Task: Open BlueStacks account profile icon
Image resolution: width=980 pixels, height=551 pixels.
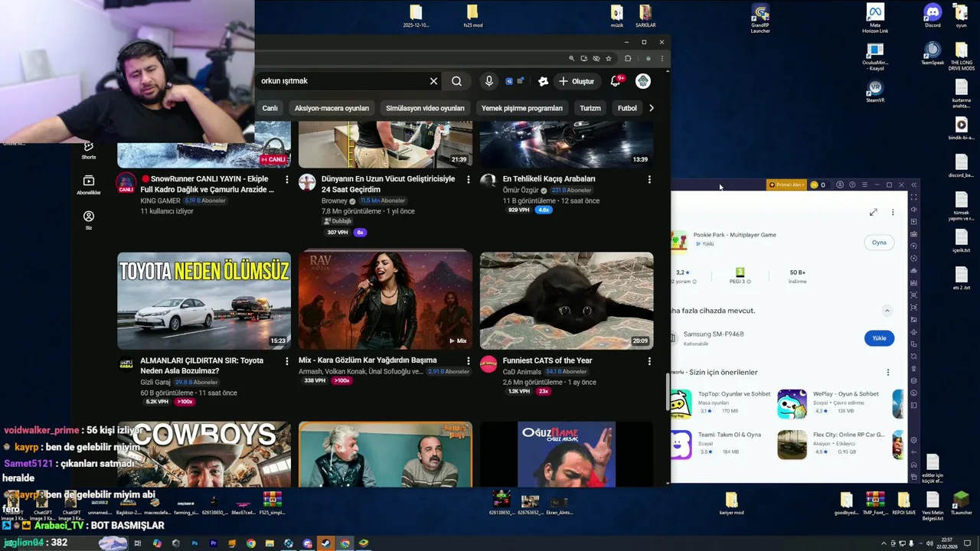Action: click(840, 184)
